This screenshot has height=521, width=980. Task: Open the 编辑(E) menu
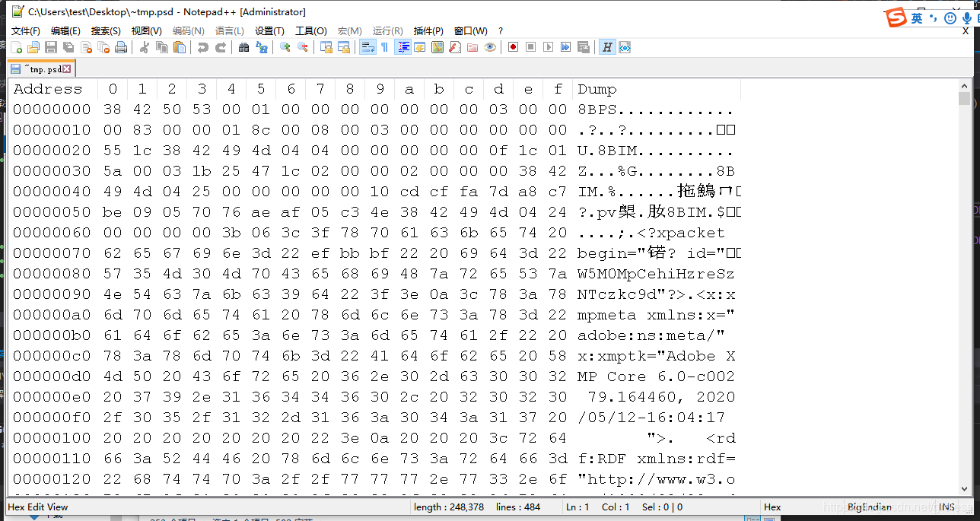[65, 31]
